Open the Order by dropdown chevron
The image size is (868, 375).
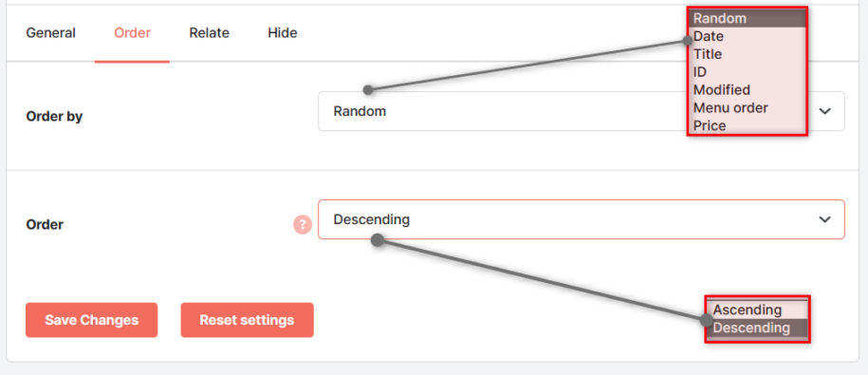[824, 111]
